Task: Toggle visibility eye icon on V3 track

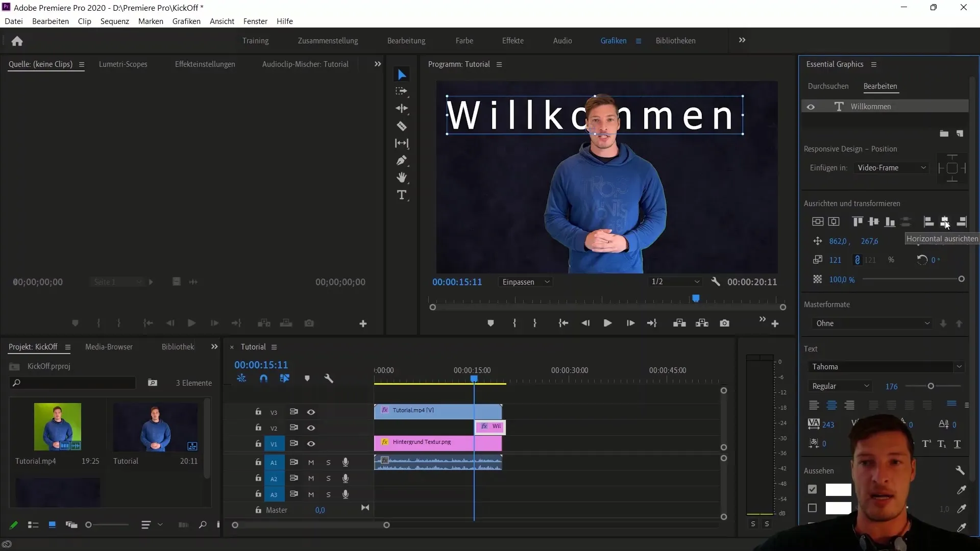Action: click(x=311, y=411)
